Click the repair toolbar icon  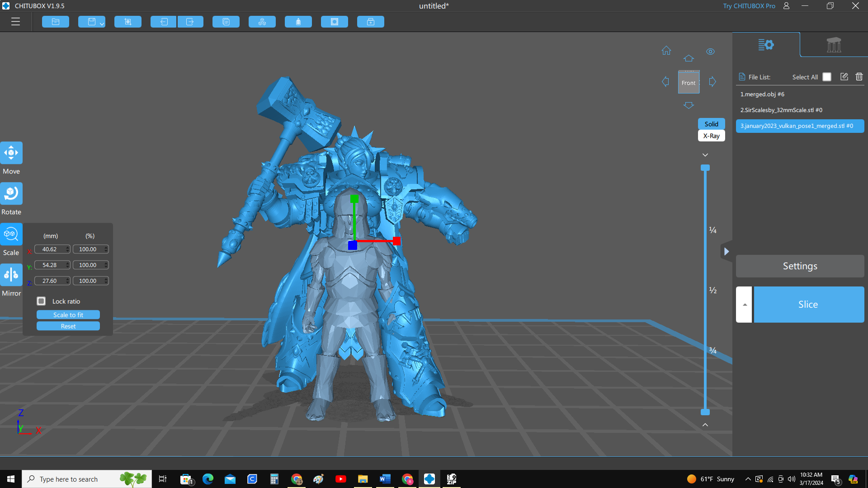[x=371, y=22]
